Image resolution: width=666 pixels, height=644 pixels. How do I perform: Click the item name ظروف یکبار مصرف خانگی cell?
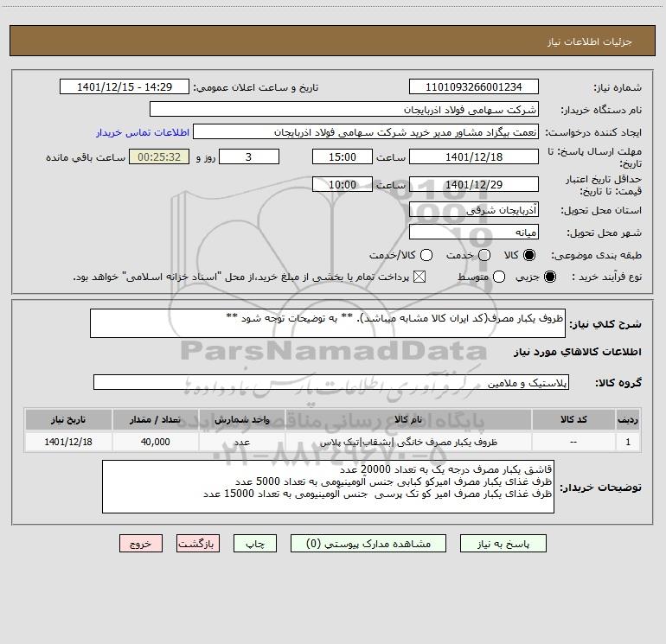pos(408,442)
